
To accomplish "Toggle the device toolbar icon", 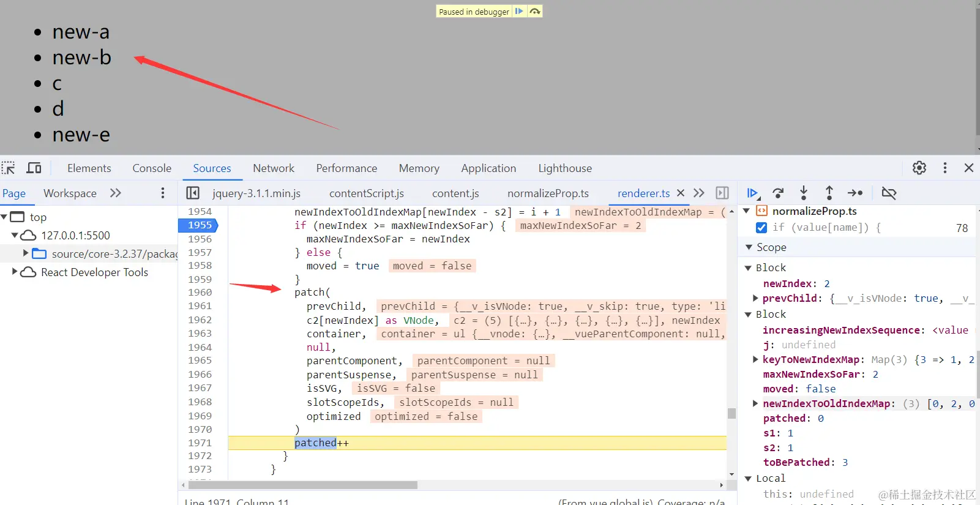I will click(x=34, y=168).
